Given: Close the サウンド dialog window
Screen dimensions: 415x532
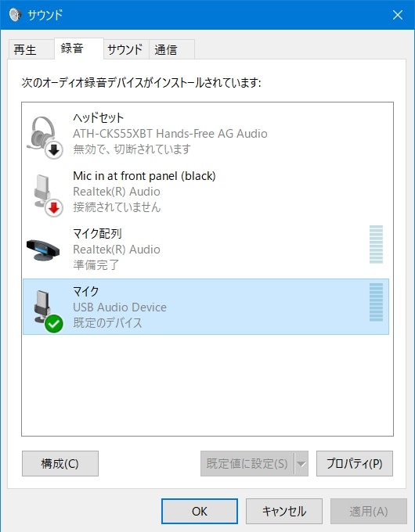Looking at the screenshot, I should pyautogui.click(x=398, y=15).
